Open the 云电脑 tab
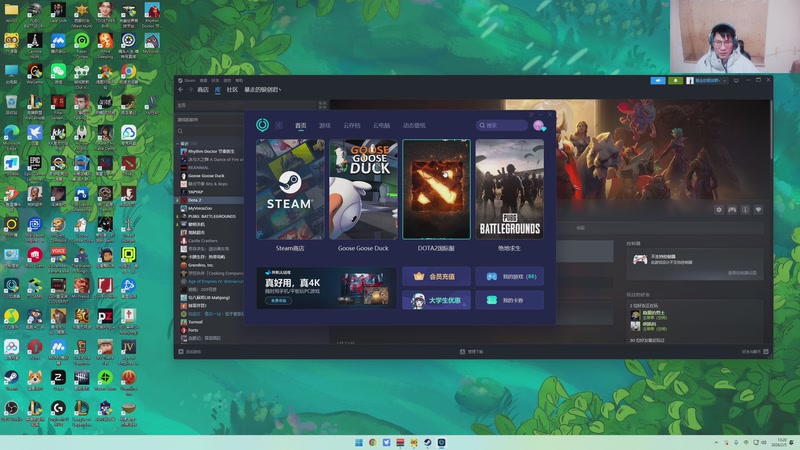 (x=381, y=125)
